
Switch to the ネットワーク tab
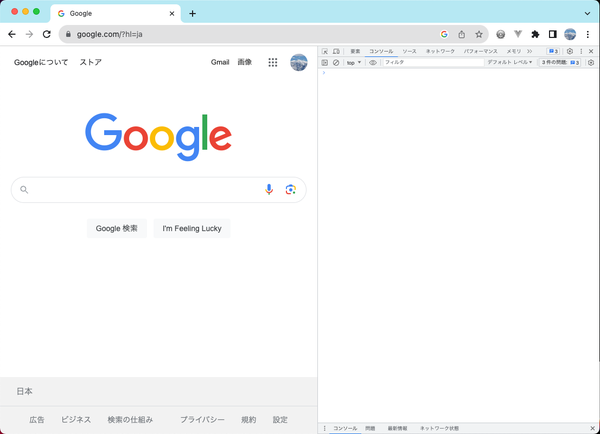[440, 51]
